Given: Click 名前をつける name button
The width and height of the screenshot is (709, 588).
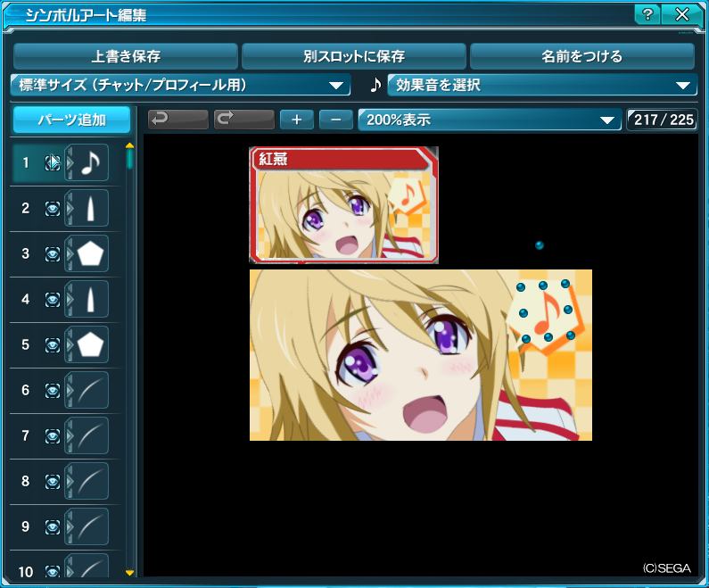Looking at the screenshot, I should pyautogui.click(x=582, y=56).
